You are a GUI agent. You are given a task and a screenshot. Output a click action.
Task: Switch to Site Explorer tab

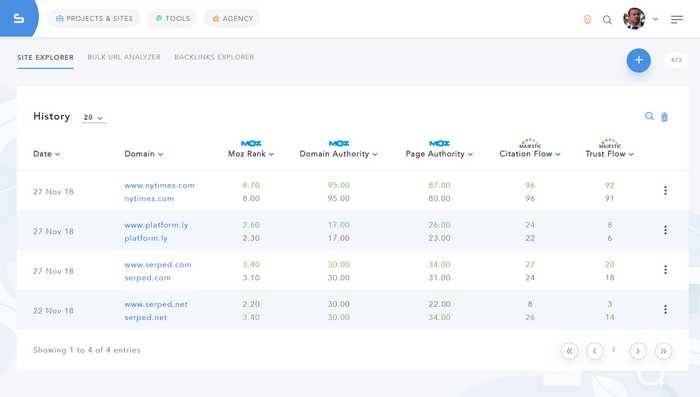46,57
